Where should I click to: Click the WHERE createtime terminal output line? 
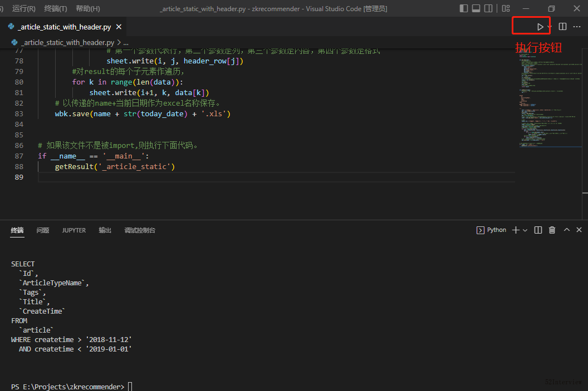(x=71, y=340)
